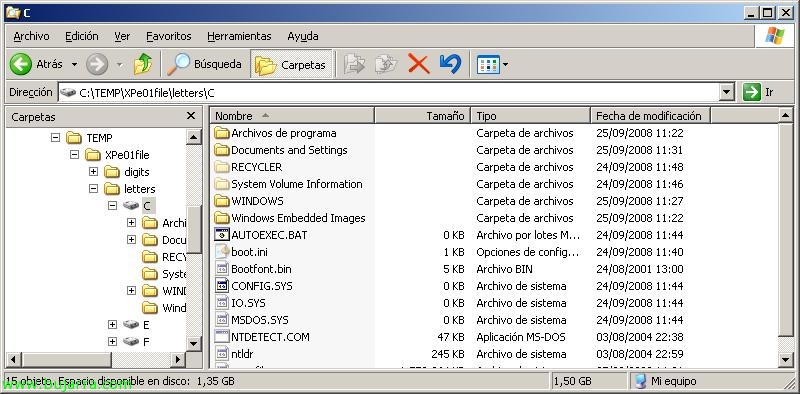This screenshot has height=394, width=800.
Task: Expand the E drive tree node
Action: [112, 325]
